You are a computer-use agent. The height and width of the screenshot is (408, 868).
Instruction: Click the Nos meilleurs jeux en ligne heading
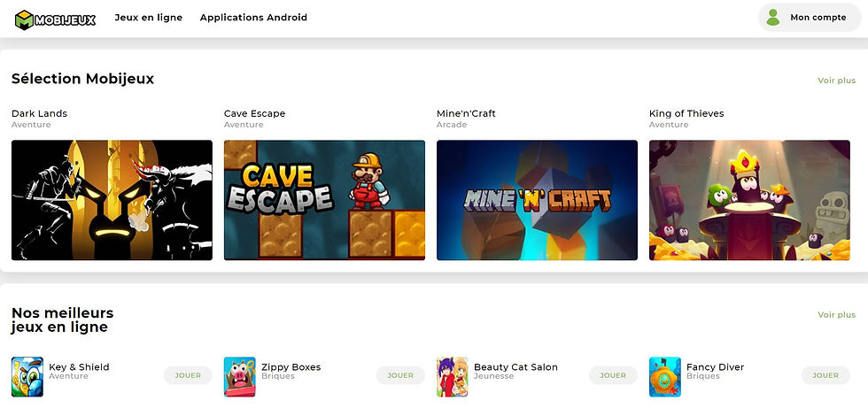(x=63, y=320)
